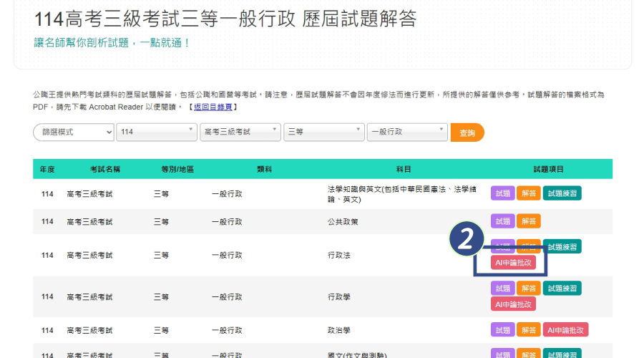Image resolution: width=644 pixels, height=358 pixels.
Task: Open the 一般行政 category dropdown
Action: click(406, 132)
